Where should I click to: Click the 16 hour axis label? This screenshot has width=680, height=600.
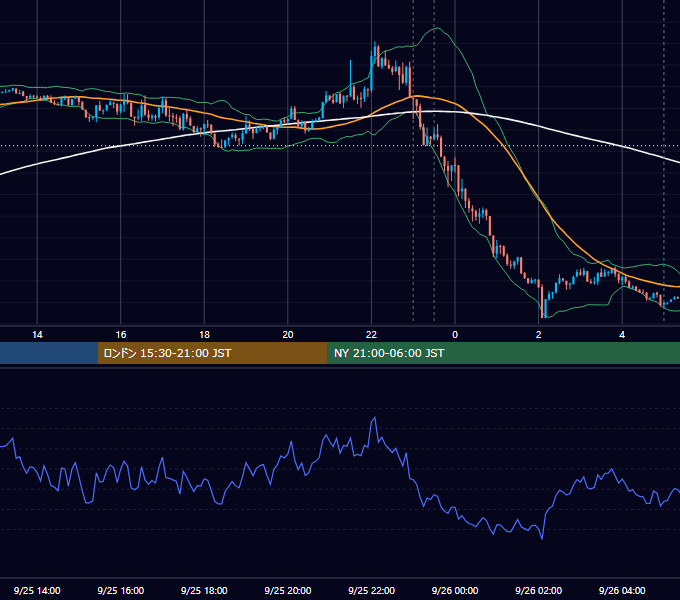(121, 335)
